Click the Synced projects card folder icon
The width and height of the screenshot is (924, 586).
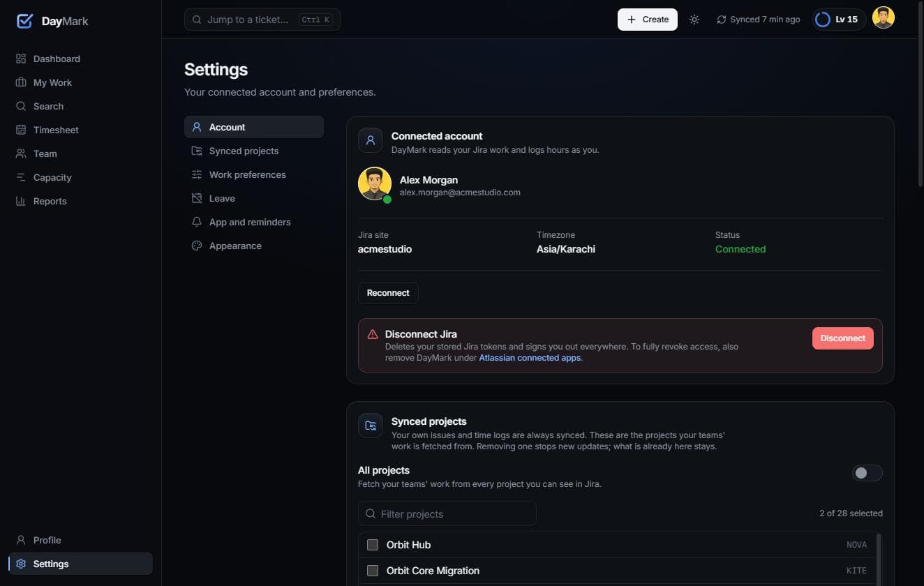pos(371,426)
